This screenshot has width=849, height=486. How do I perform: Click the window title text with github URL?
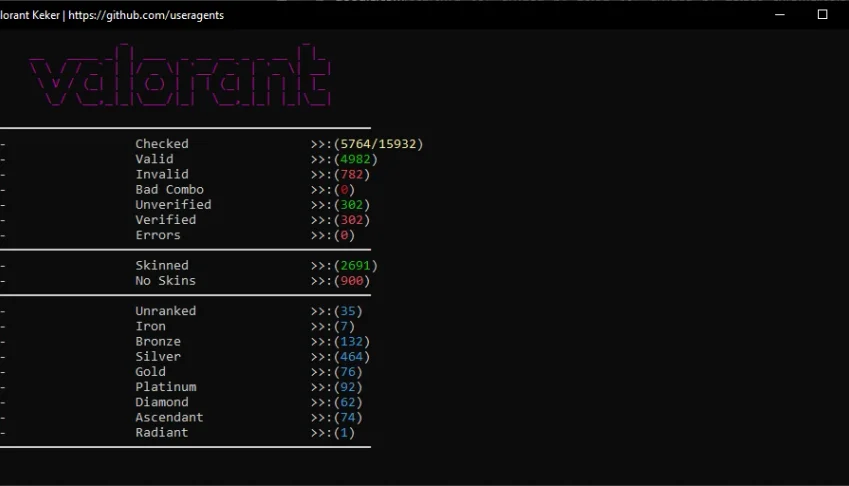coord(112,15)
